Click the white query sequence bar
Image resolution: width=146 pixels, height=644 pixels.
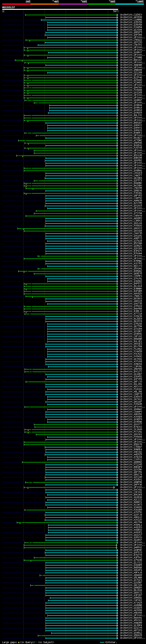[x=60, y=9]
